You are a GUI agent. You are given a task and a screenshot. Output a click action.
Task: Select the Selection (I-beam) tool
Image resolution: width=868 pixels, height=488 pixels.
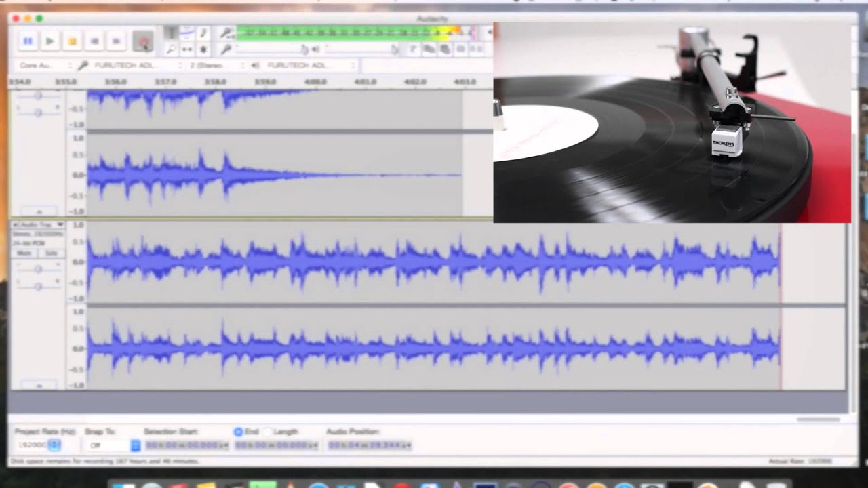coord(171,33)
